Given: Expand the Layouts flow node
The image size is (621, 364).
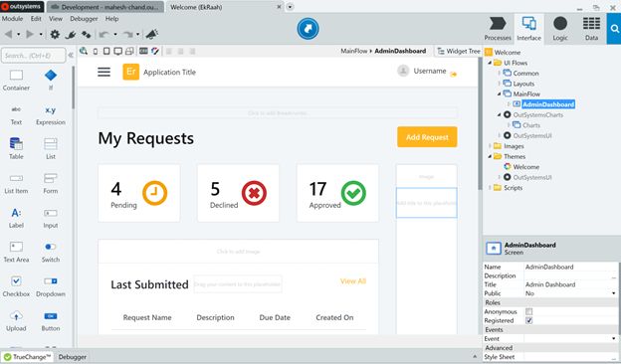Looking at the screenshot, I should (x=499, y=84).
